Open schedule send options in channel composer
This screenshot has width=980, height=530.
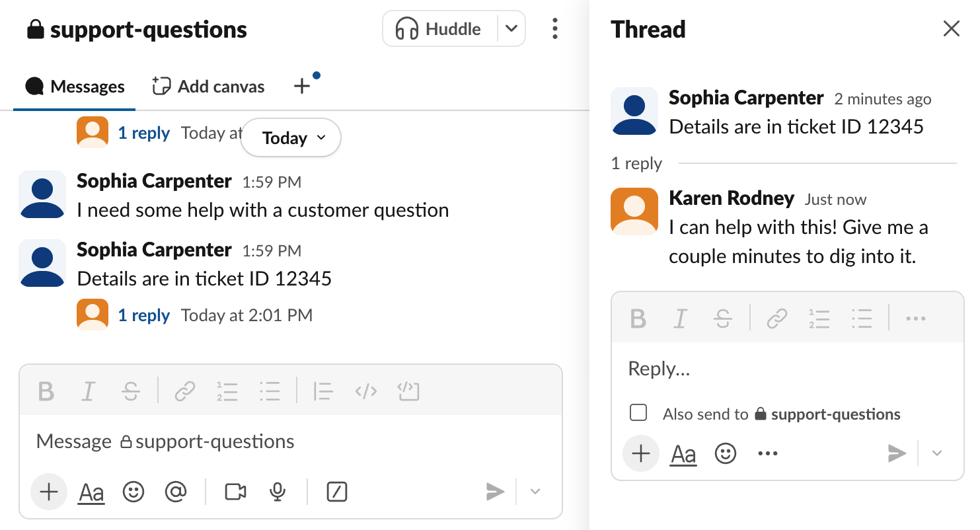coord(536,492)
